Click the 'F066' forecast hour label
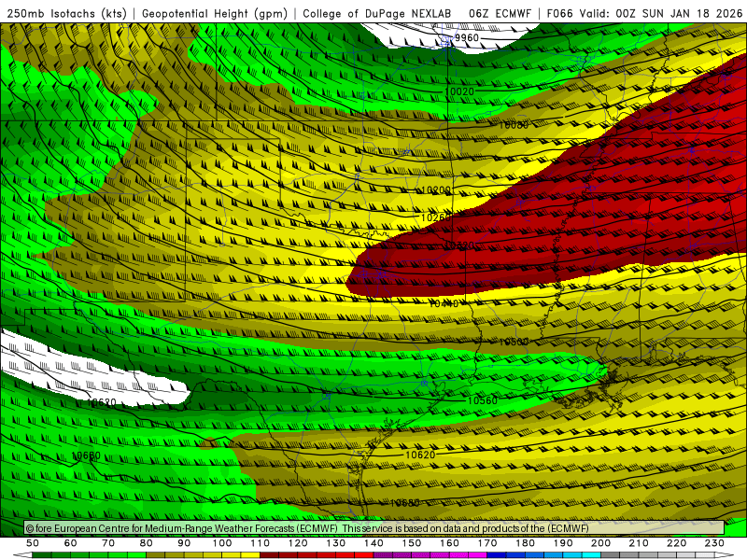 (x=559, y=14)
